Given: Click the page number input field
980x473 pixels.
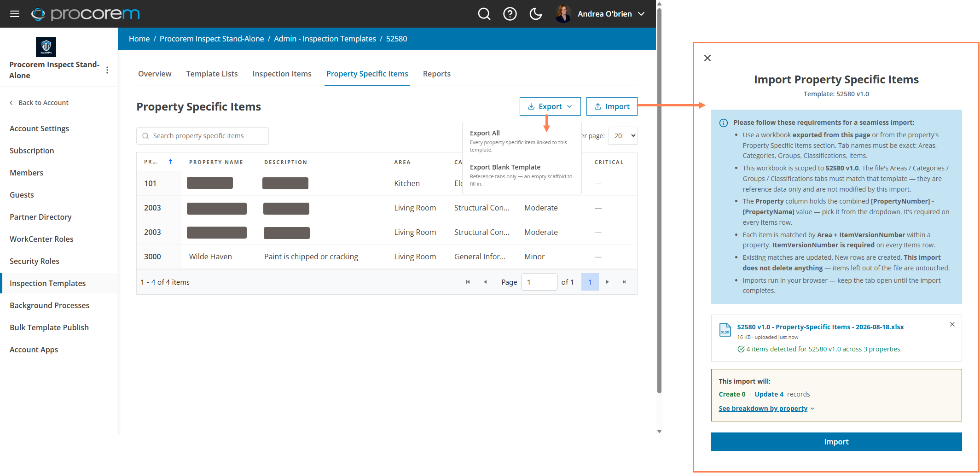Looking at the screenshot, I should [539, 282].
